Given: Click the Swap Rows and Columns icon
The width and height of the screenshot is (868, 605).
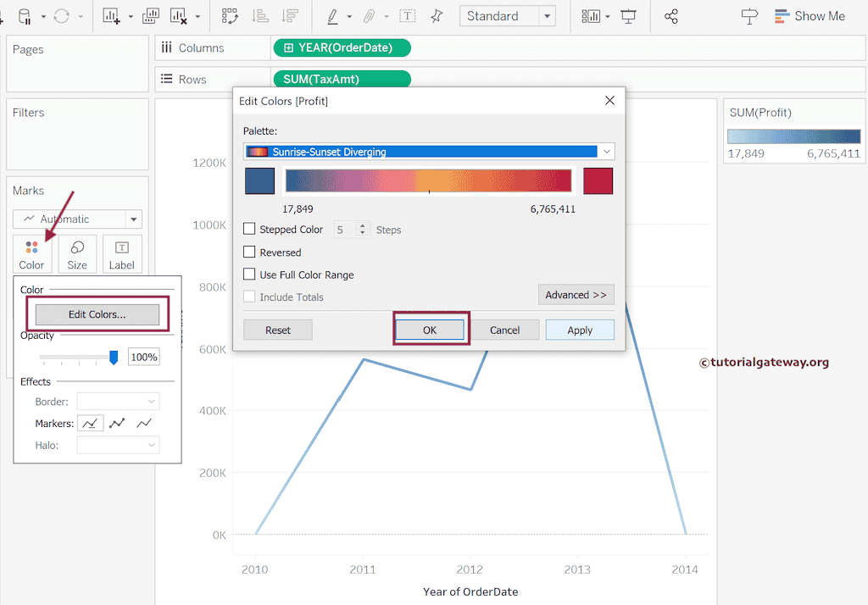Looking at the screenshot, I should coord(230,17).
